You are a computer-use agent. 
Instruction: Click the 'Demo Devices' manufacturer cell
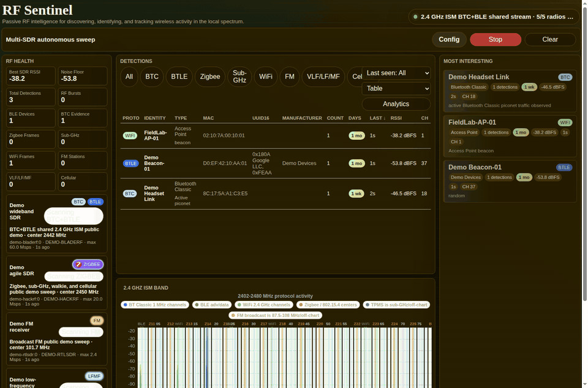pyautogui.click(x=300, y=163)
